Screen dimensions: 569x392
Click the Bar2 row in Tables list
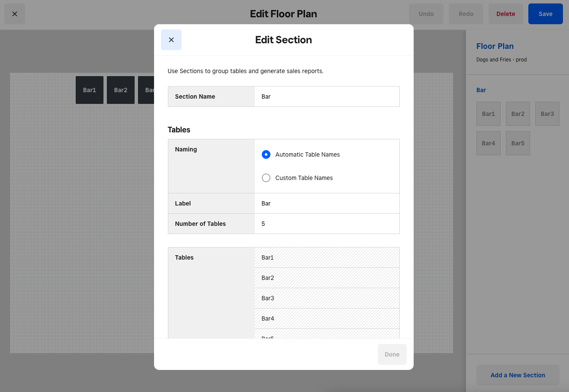[327, 278]
